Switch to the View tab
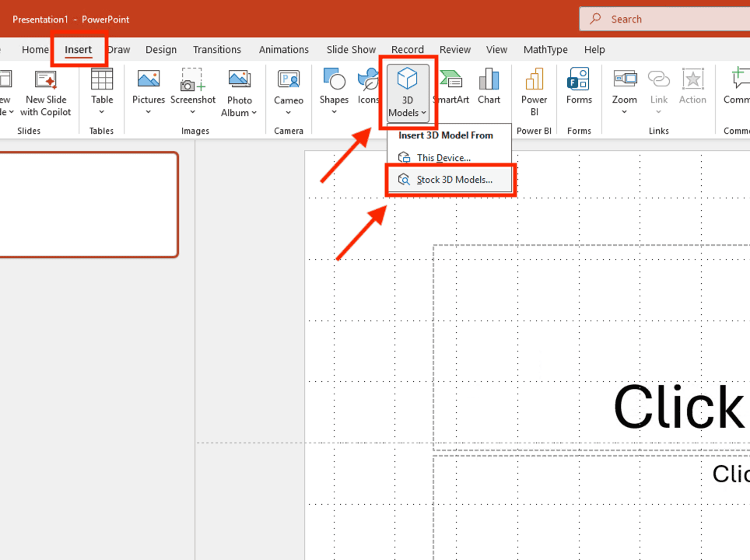The width and height of the screenshot is (750, 560). click(x=496, y=49)
